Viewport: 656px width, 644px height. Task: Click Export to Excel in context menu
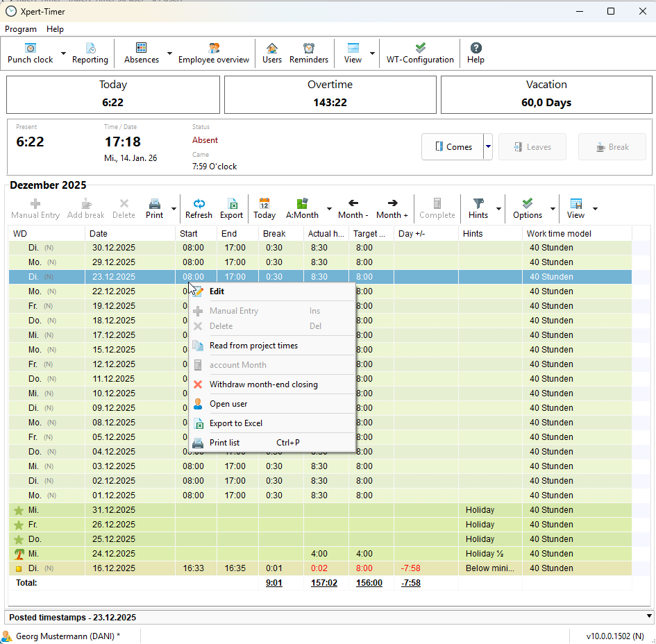[x=236, y=423]
